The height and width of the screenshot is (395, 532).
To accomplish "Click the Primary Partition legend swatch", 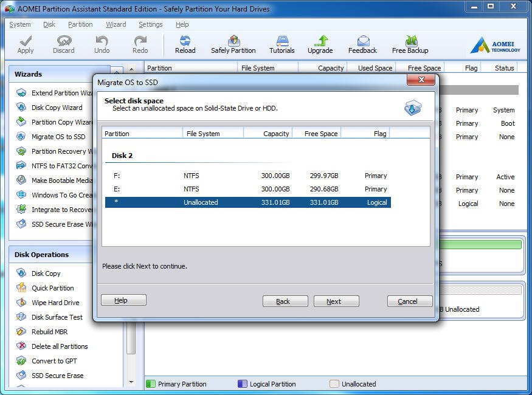I will coord(150,384).
